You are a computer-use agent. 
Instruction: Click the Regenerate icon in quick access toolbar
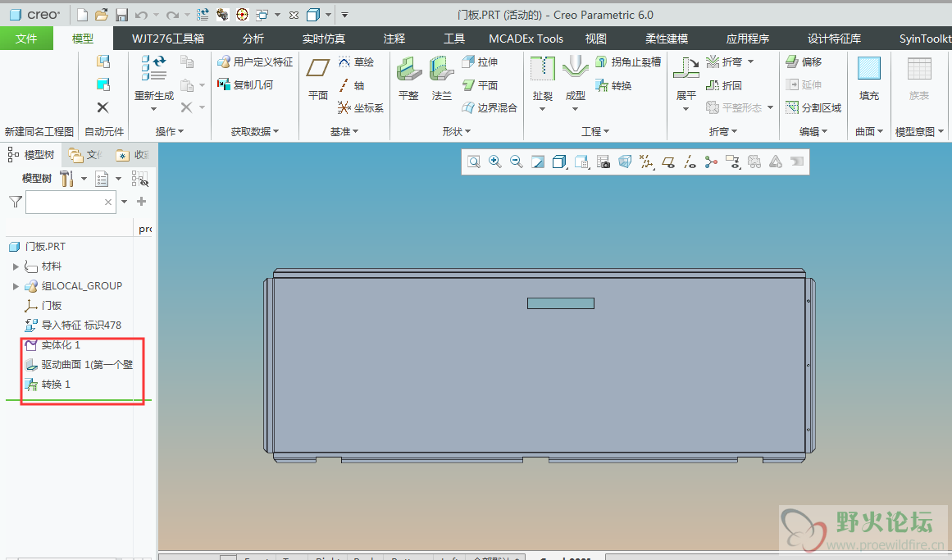203,15
